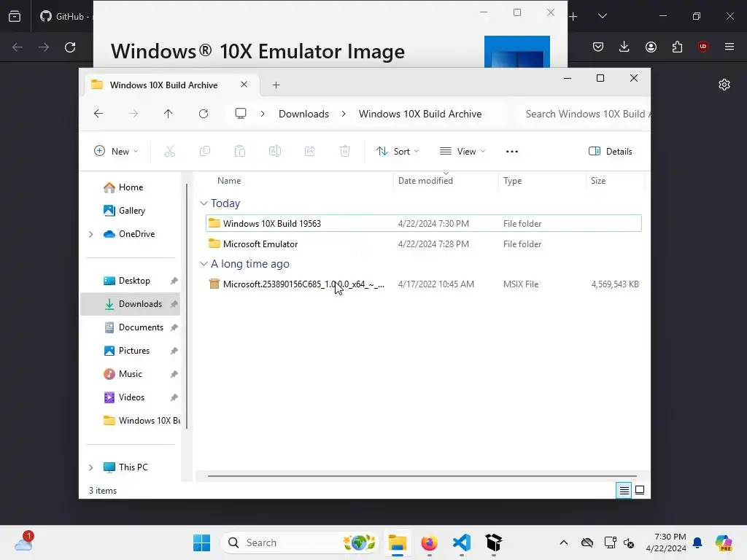
Task: Click the Cut scissors icon in toolbar
Action: coord(169,152)
